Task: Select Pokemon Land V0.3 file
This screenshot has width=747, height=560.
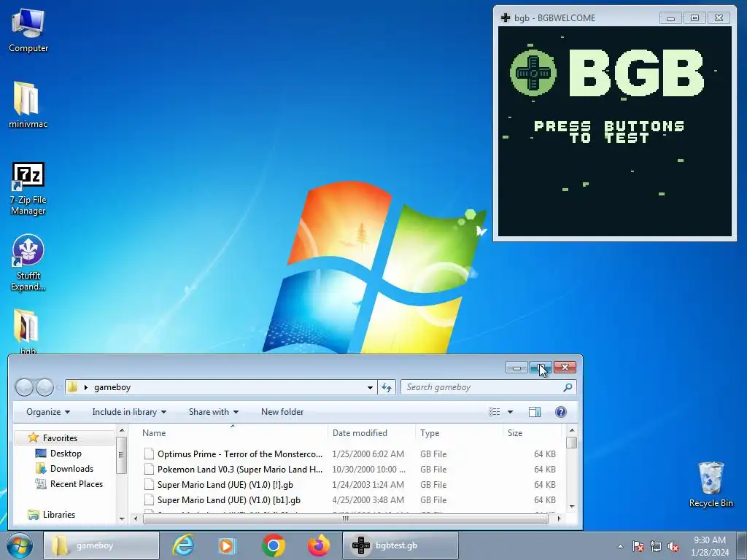Action: 239,470
